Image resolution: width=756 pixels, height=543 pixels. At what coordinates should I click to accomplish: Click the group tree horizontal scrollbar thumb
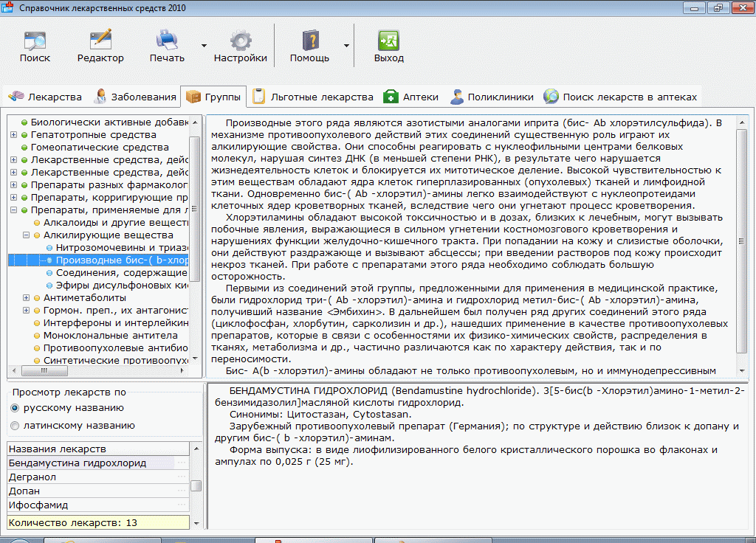[x=44, y=370]
